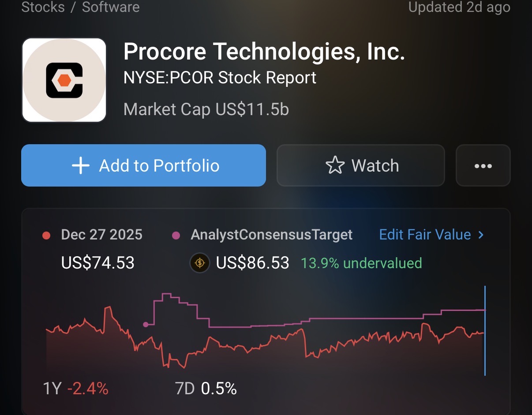The image size is (532, 415).
Task: Click the blue vertical chart marker line
Action: tap(485, 331)
